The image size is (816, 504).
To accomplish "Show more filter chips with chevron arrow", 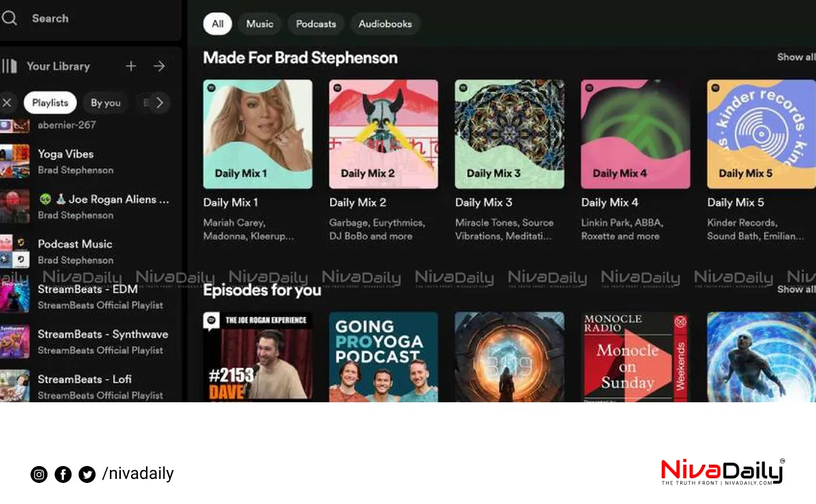I will click(x=160, y=102).
